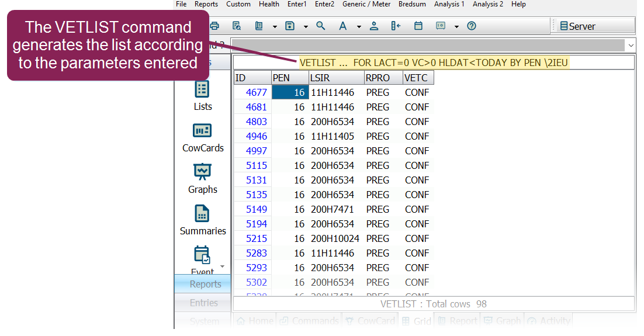Click the person/user icon in the toolbar
Image resolution: width=644 pixels, height=336 pixels.
[x=374, y=26]
